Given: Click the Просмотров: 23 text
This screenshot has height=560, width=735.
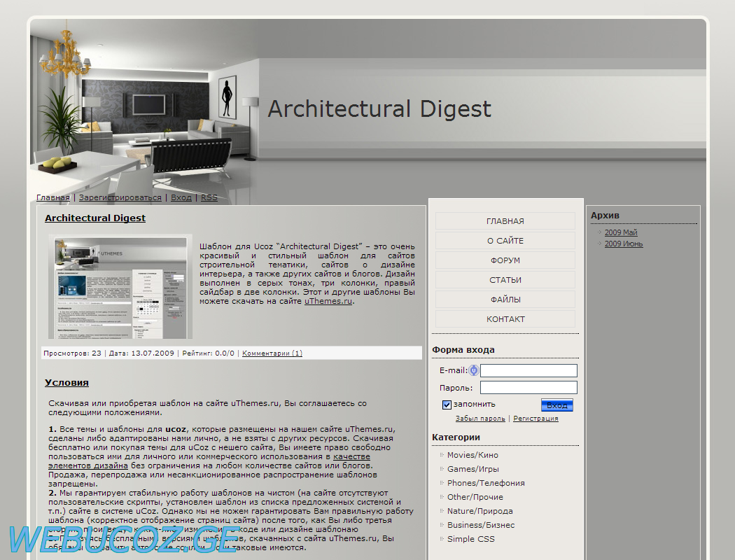Looking at the screenshot, I should (72, 353).
